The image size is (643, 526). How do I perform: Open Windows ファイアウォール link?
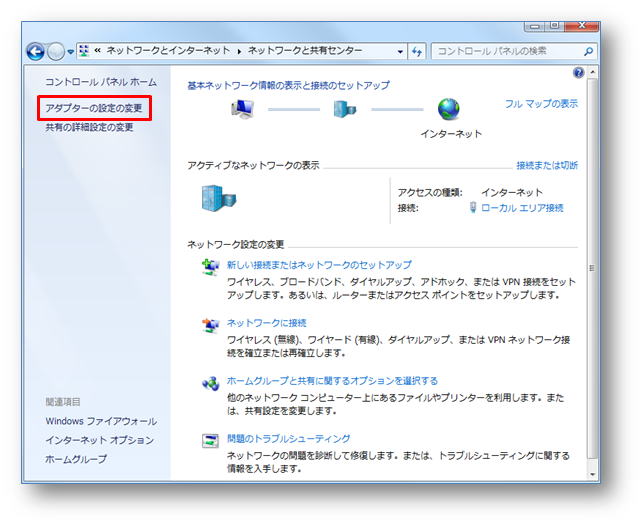pyautogui.click(x=101, y=421)
